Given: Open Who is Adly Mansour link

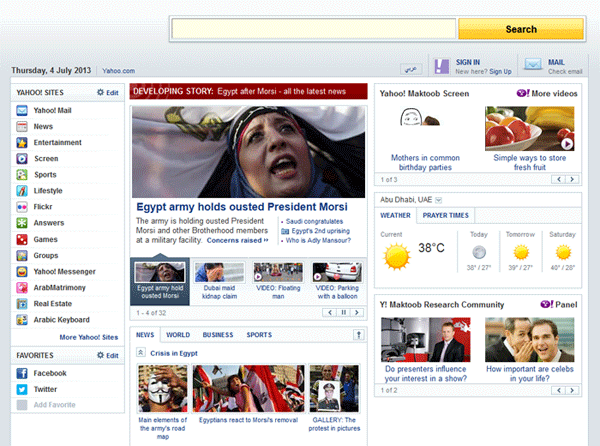Looking at the screenshot, I should [318, 241].
